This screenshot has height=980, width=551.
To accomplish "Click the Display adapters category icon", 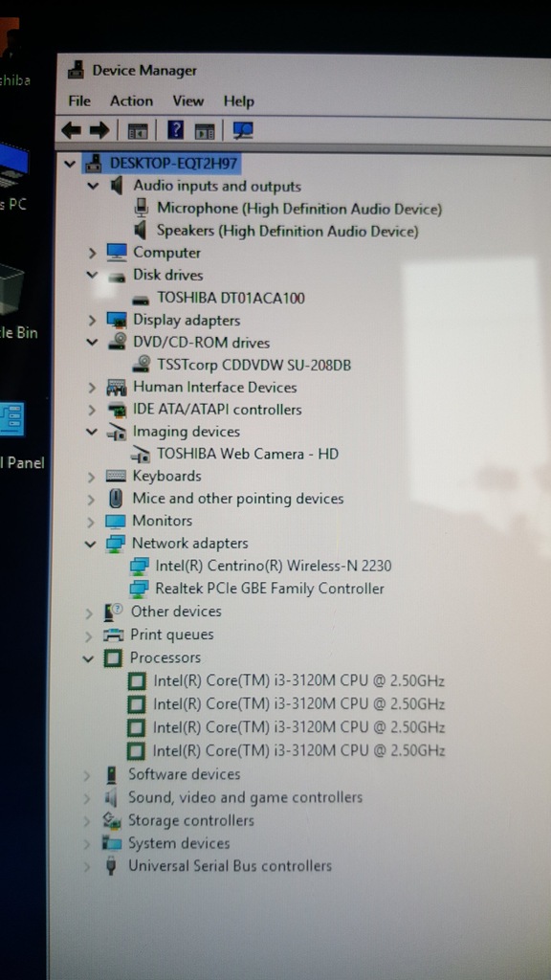I will pyautogui.click(x=117, y=320).
